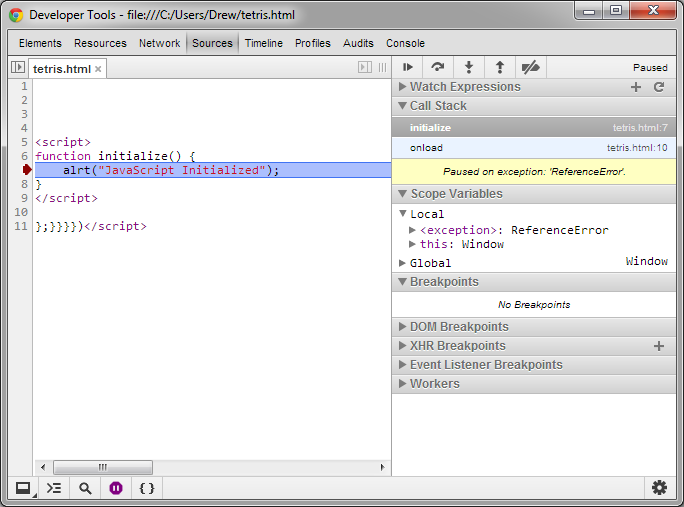Select the initialize call stack frame
This screenshot has width=684, height=507.
point(534,128)
